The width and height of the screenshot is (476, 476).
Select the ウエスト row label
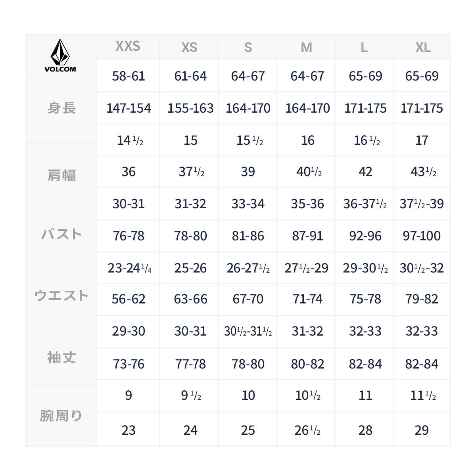[x=61, y=296]
